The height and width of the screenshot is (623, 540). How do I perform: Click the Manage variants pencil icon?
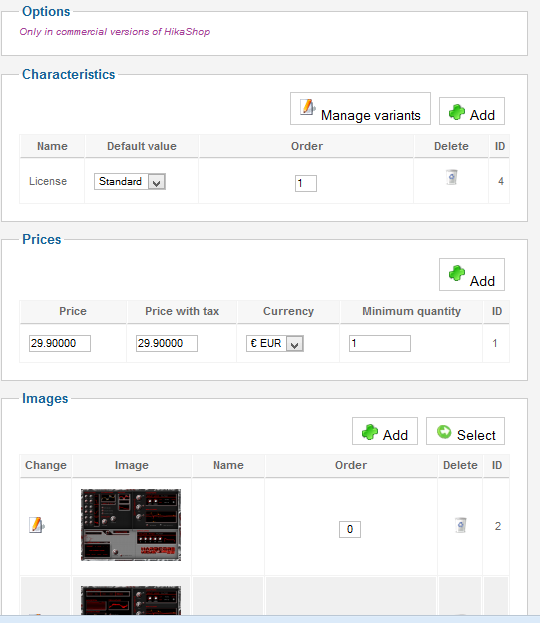(x=307, y=107)
